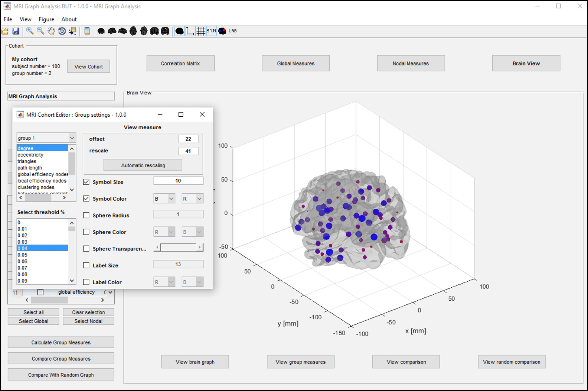Open the Symbol Color R dropdown
Viewport: 588px width, 391px height.
(x=193, y=199)
